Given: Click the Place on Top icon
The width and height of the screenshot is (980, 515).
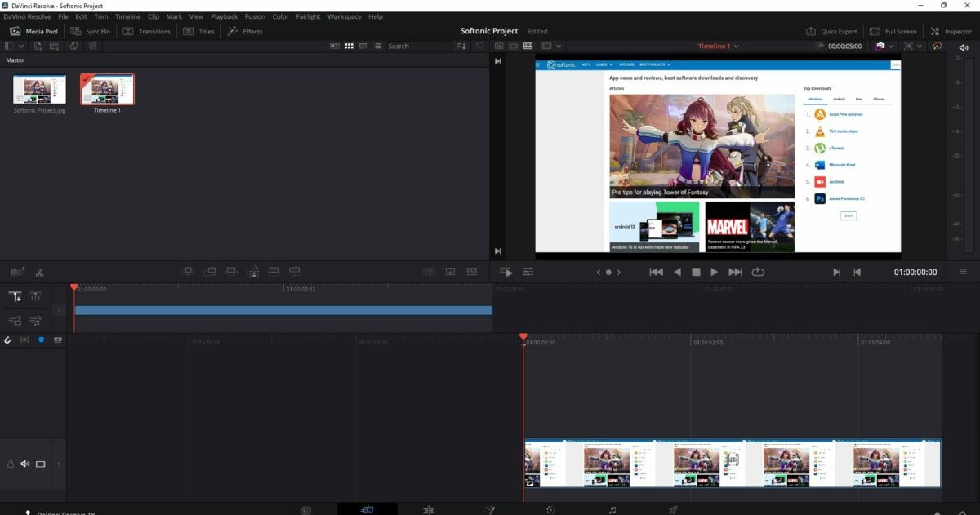Looking at the screenshot, I should [x=274, y=272].
